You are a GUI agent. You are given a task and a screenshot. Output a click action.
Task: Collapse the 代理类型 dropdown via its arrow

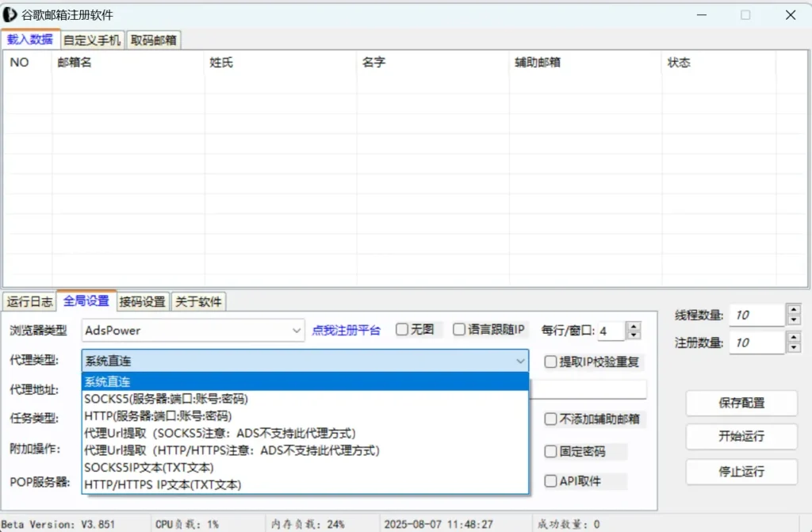tap(520, 361)
